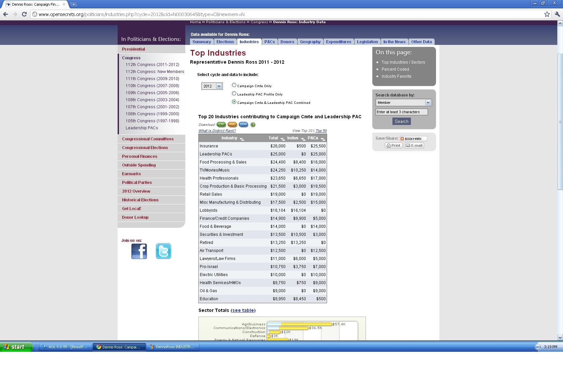Open the Elections tab

point(225,42)
